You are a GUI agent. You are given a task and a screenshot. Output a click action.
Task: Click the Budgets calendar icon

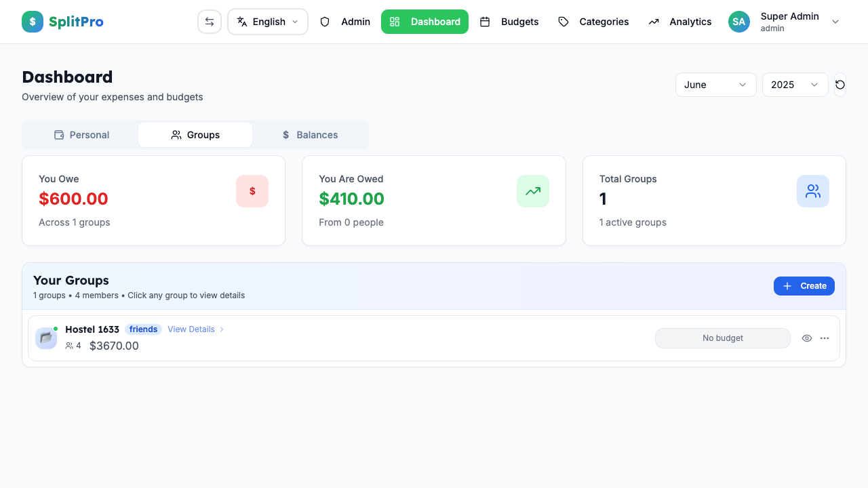pyautogui.click(x=486, y=22)
